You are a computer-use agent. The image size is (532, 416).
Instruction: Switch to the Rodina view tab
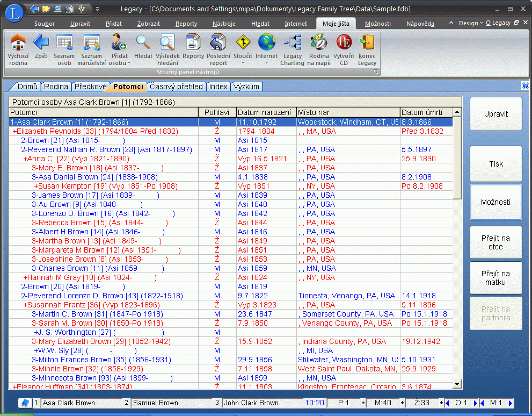click(x=56, y=87)
